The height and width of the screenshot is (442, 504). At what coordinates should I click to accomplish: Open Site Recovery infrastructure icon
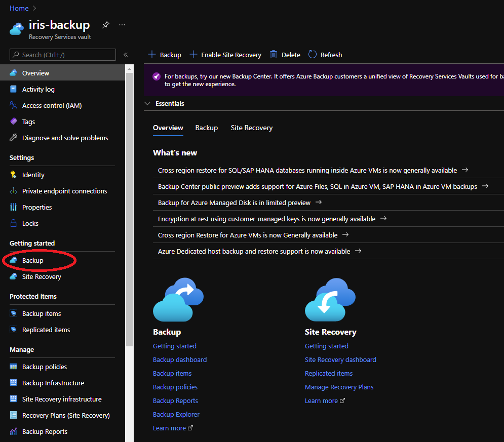(x=14, y=399)
